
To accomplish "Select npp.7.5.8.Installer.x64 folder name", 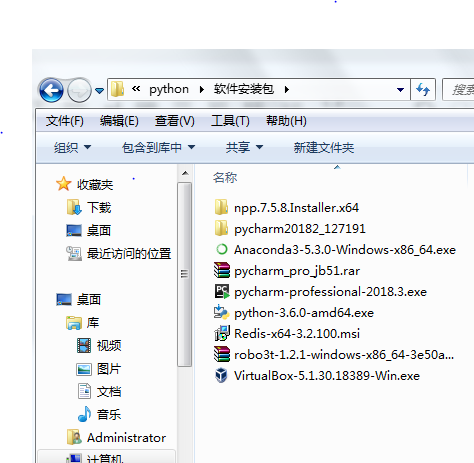I will click(x=296, y=208).
